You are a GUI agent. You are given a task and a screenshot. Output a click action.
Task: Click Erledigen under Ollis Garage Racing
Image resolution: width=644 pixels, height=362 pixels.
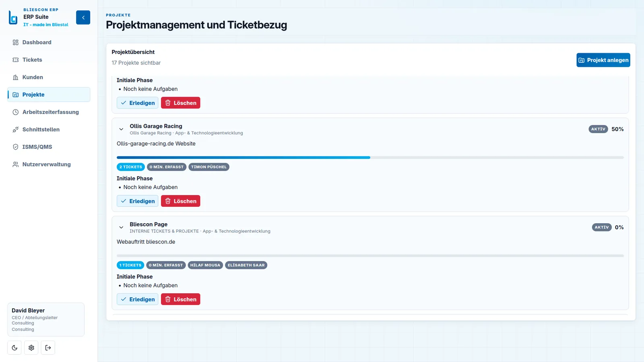pos(137,201)
